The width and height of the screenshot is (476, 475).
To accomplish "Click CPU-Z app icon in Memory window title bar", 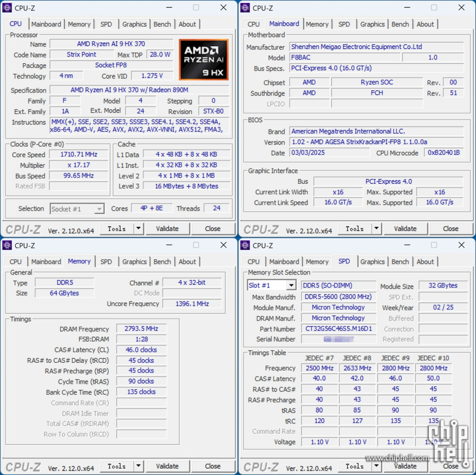I will coord(7,245).
